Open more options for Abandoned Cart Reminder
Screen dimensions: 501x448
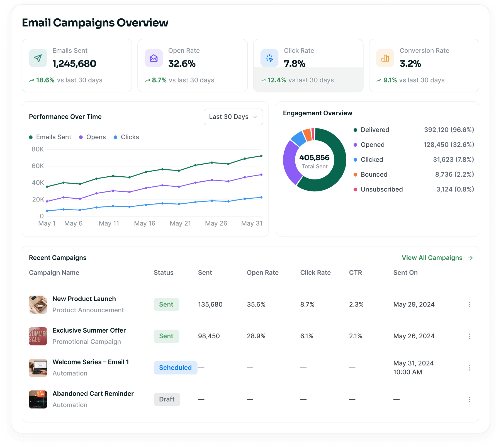470,400
